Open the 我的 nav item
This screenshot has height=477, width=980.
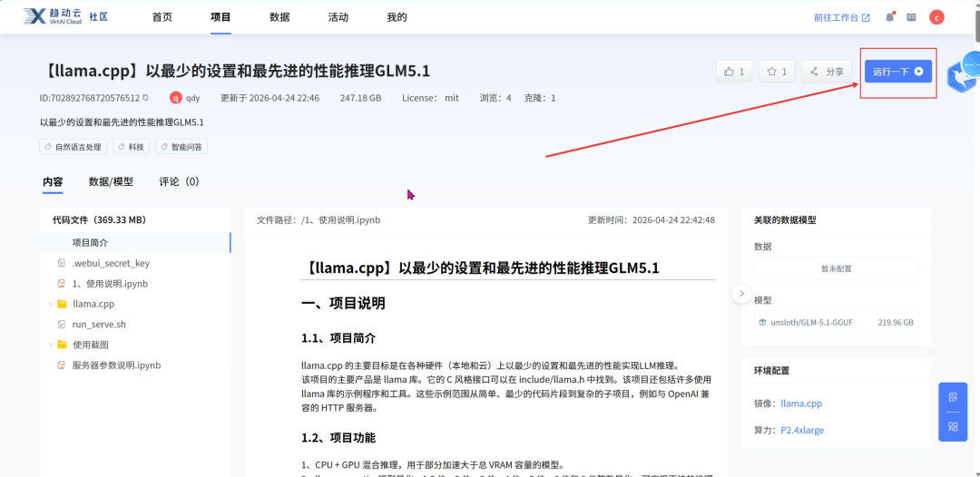click(x=397, y=17)
